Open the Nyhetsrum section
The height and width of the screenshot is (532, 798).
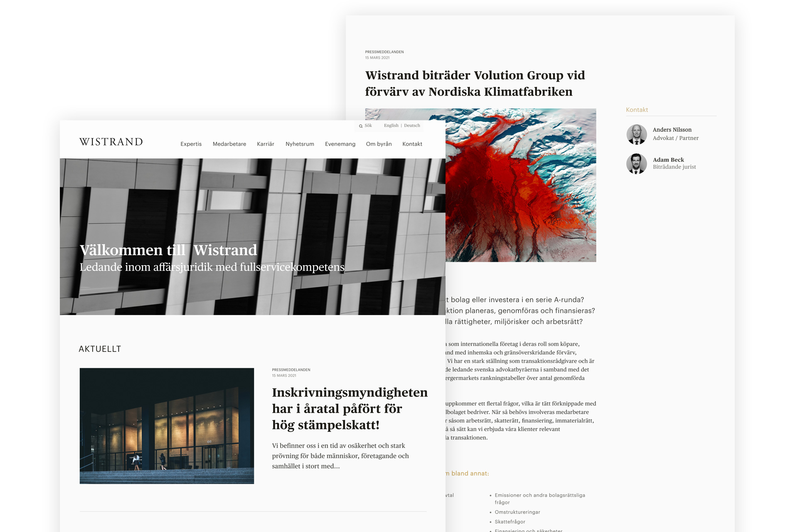click(x=300, y=144)
